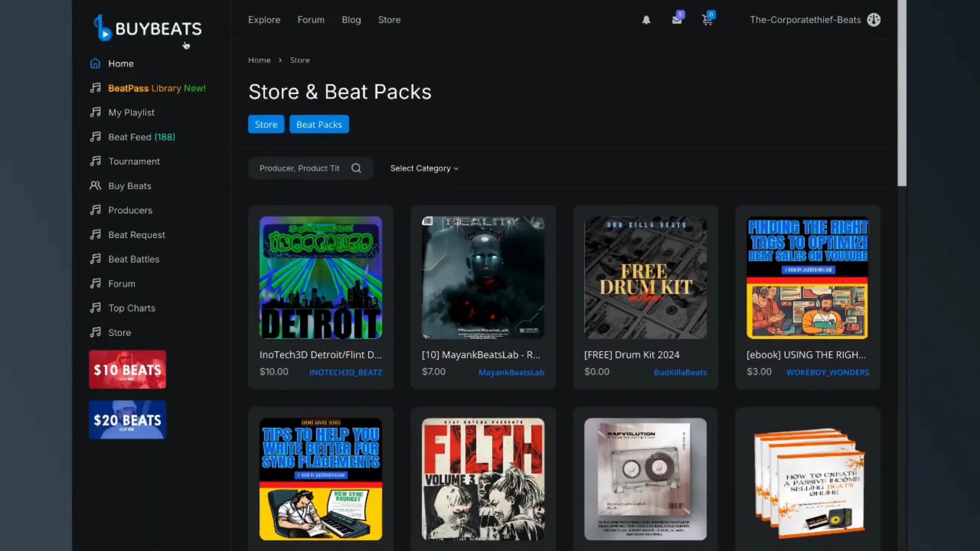Click the $10.00 price on InoTech3D card
This screenshot has width=980, height=551.
pos(274,372)
